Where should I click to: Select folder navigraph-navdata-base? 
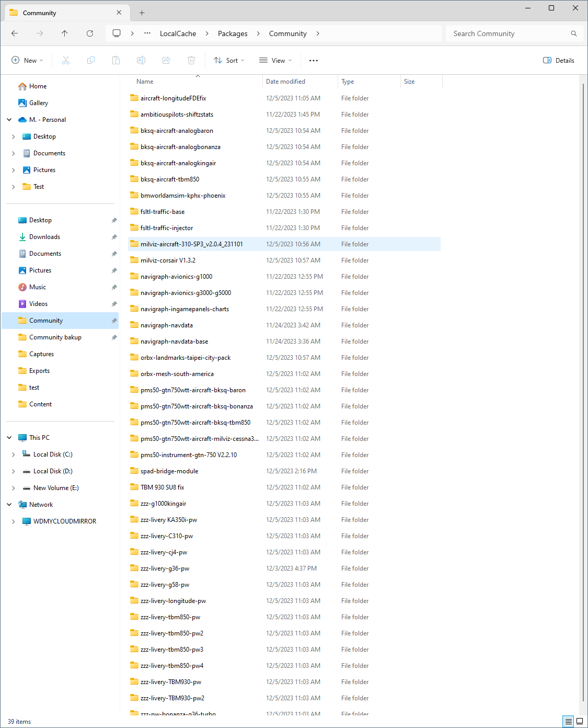click(x=284, y=342)
